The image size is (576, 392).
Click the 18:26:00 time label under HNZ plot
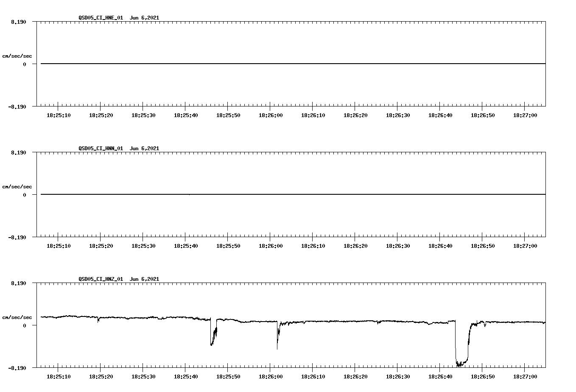[271, 376]
